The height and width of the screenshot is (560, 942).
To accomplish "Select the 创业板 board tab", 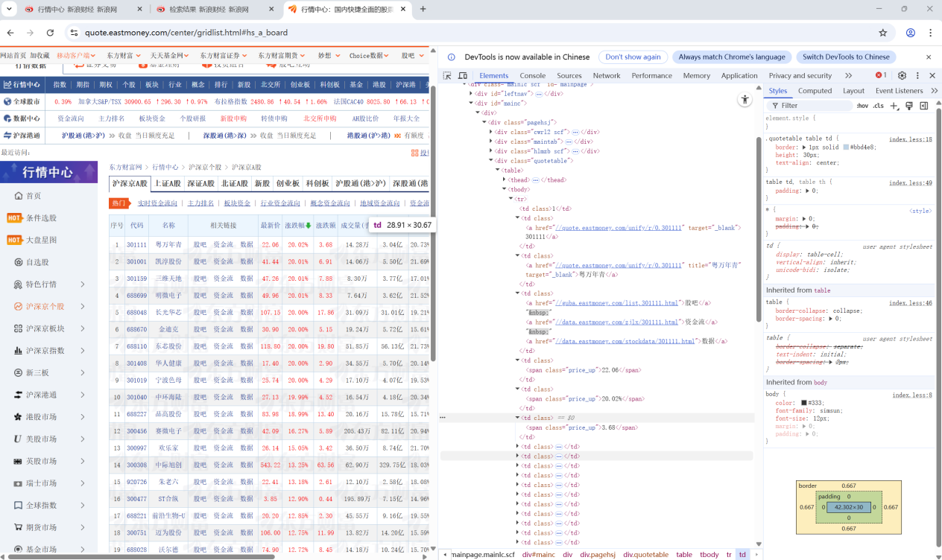I will coord(288,184).
